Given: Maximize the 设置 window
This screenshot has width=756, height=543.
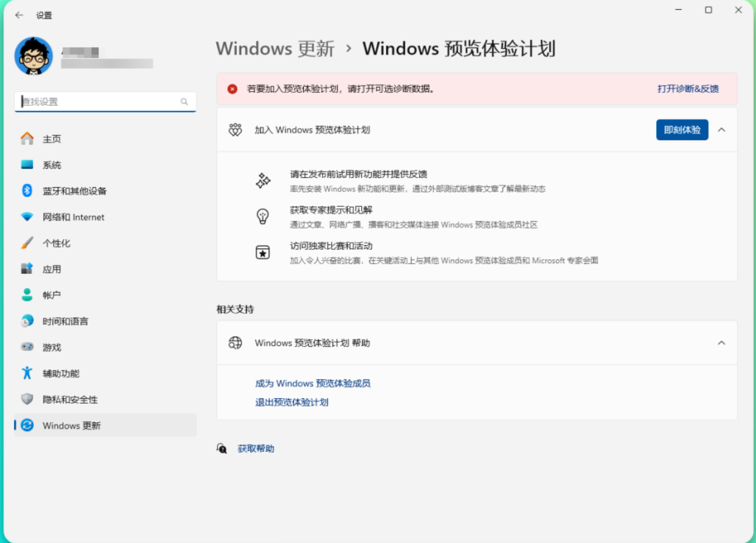Looking at the screenshot, I should click(708, 10).
